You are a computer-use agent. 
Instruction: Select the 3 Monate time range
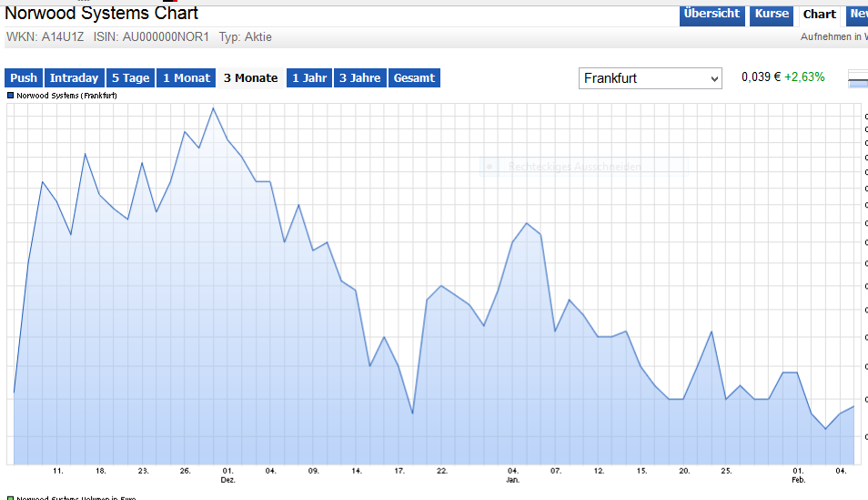pyautogui.click(x=250, y=78)
